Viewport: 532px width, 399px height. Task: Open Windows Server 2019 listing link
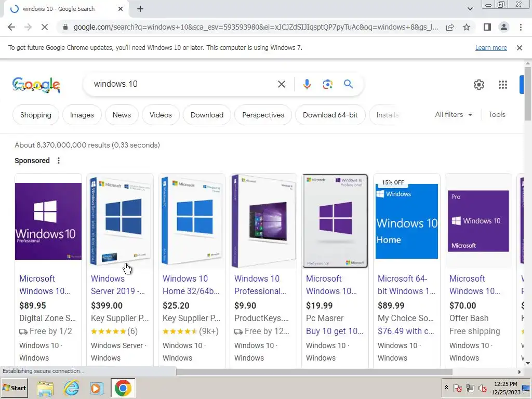[x=118, y=285]
